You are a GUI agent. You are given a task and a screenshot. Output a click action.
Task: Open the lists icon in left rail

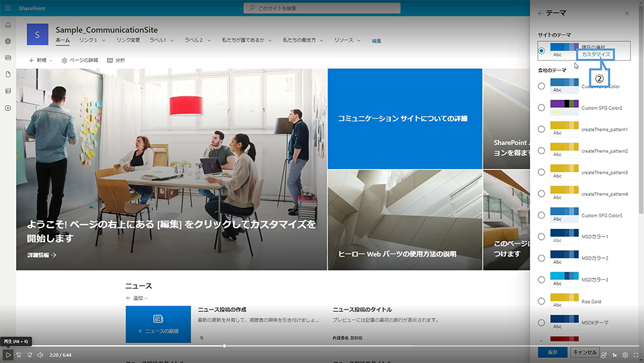pyautogui.click(x=8, y=91)
